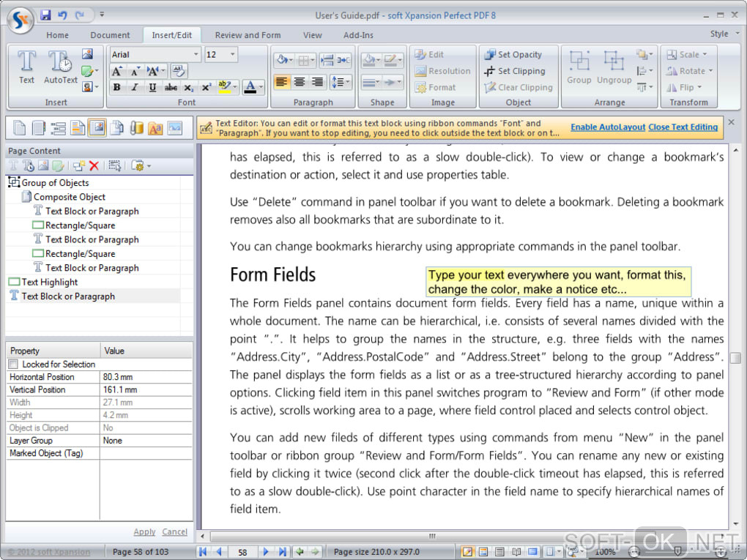
Task: Undo the last action
Action: 62,15
